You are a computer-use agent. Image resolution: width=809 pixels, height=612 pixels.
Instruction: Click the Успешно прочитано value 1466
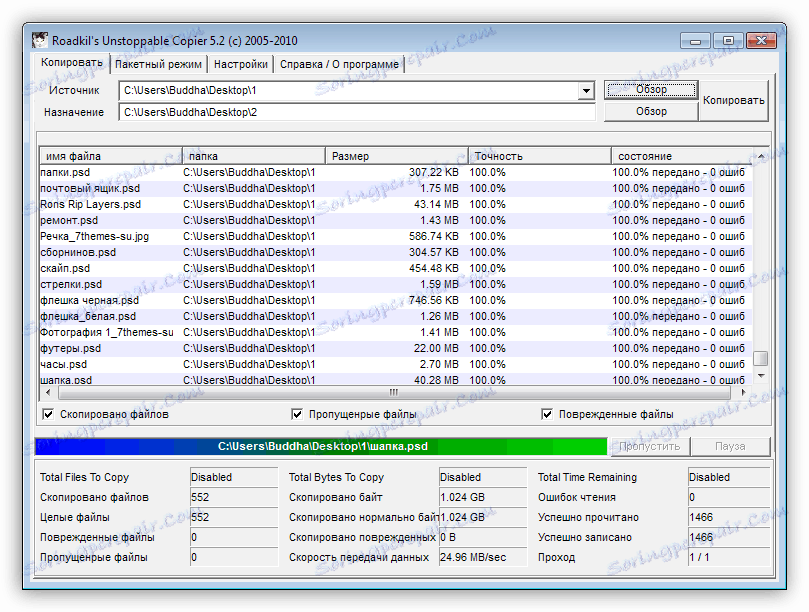[x=729, y=517]
